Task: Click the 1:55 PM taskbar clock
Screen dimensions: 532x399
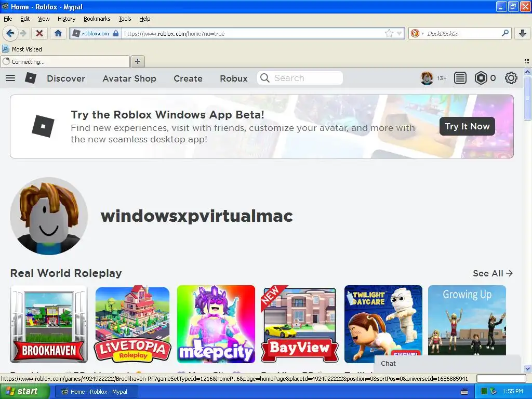Action: click(513, 392)
